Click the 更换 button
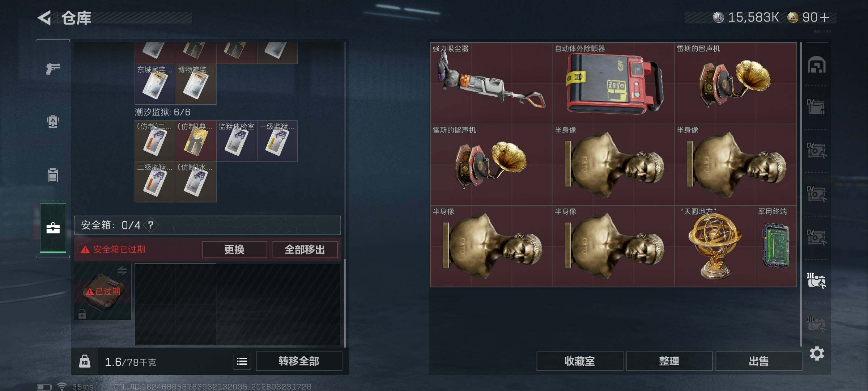 click(234, 249)
